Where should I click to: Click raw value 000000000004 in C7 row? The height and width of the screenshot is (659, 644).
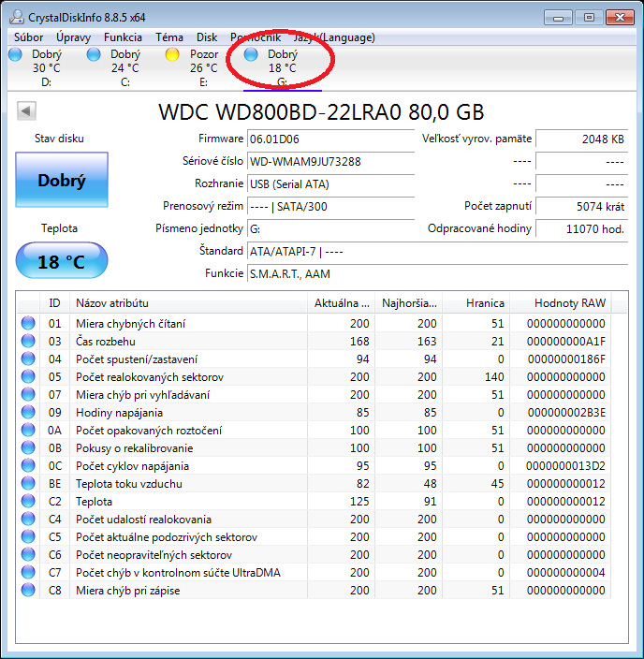pyautogui.click(x=565, y=573)
